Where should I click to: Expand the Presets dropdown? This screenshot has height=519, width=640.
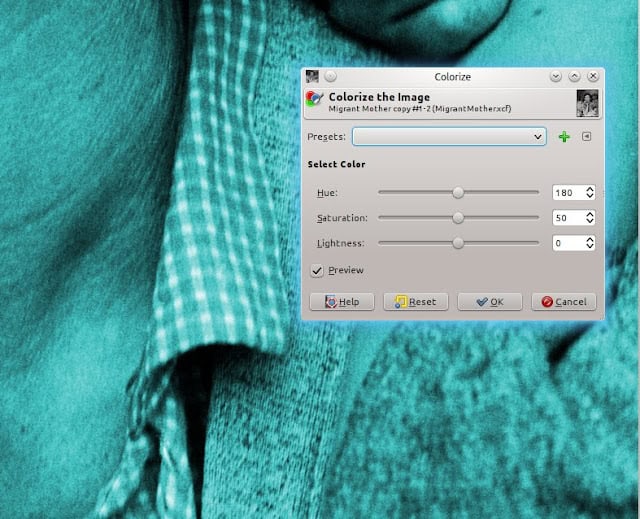449,137
